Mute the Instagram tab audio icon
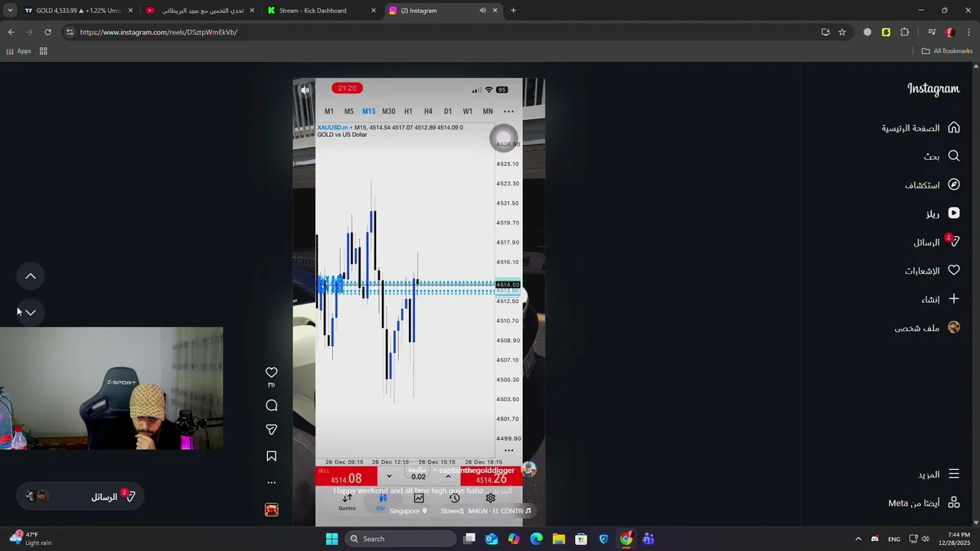 point(482,11)
